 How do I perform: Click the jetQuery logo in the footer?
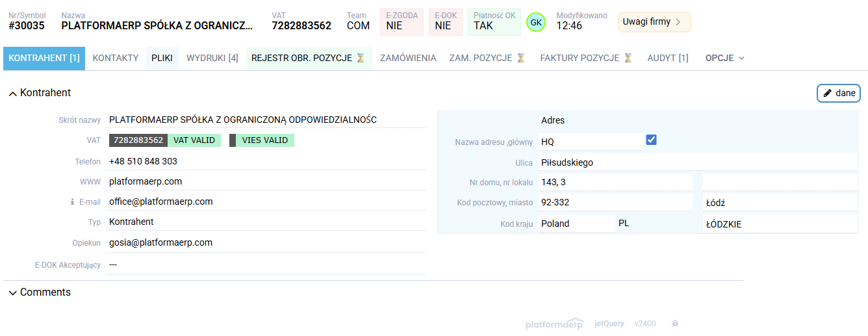pyautogui.click(x=609, y=324)
